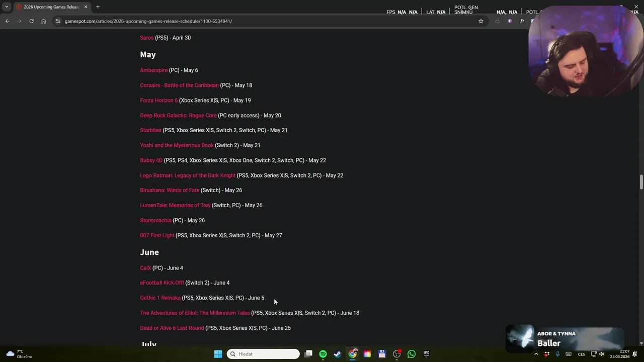Open Deep Rock Galactic: Rogue Core link
Image resolution: width=644 pixels, height=362 pixels.
pyautogui.click(x=178, y=116)
